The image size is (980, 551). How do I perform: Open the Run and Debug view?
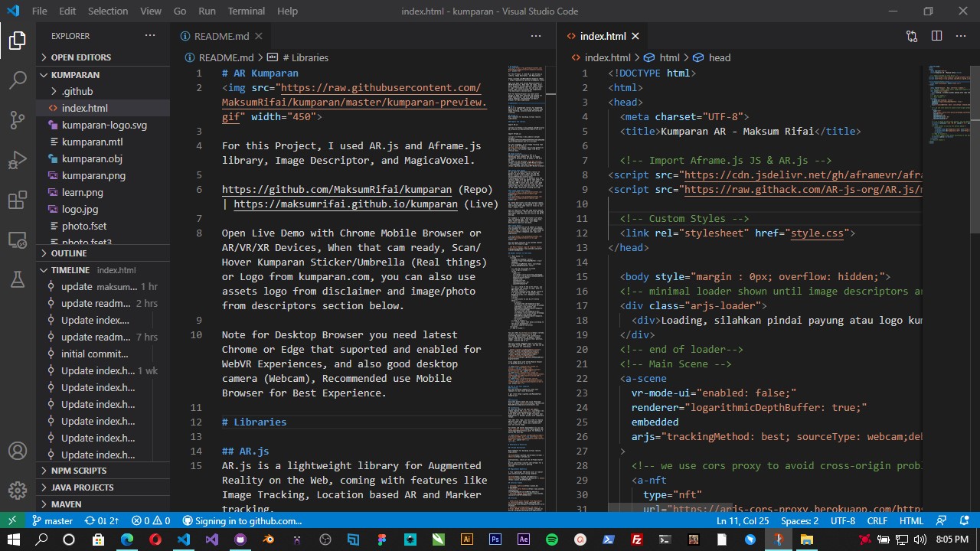(x=18, y=159)
